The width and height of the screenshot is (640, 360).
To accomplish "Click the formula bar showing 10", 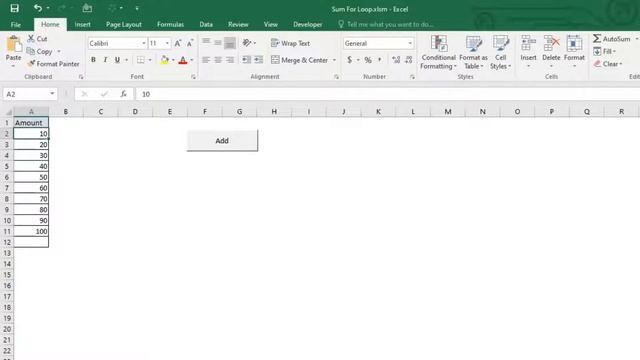I will point(387,94).
